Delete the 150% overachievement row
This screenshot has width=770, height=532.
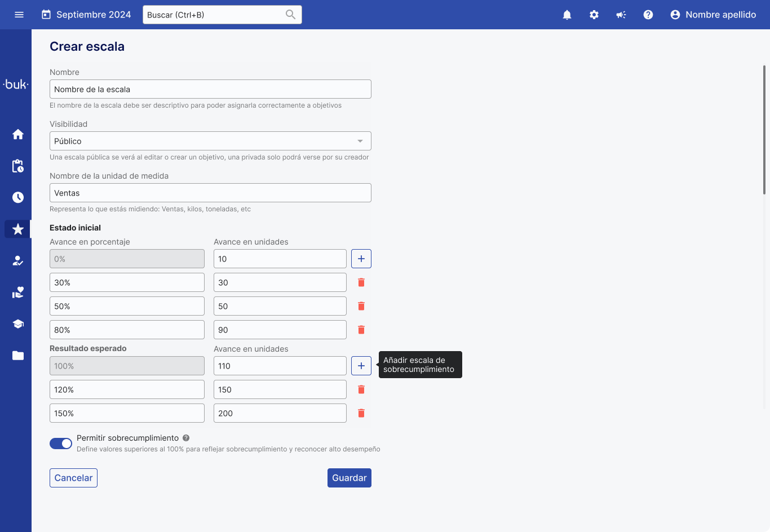361,413
